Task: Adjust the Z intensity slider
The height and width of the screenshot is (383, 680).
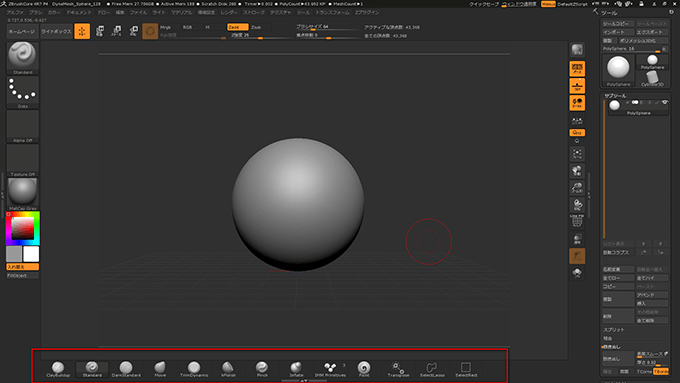Action: point(260,36)
